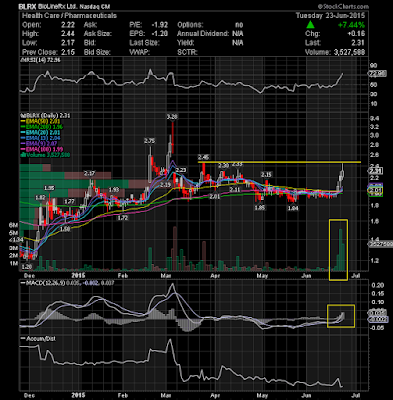Click the yellow box highlighting volume spike

[x=338, y=249]
